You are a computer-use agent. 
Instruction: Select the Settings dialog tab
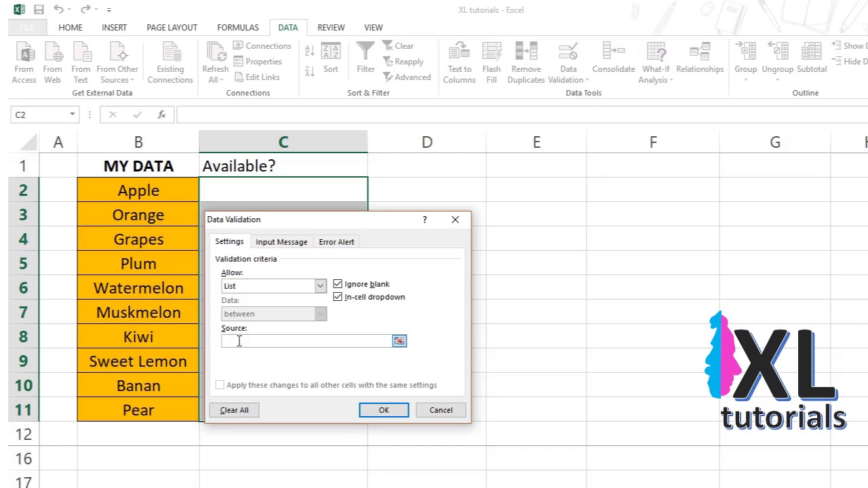coord(229,241)
